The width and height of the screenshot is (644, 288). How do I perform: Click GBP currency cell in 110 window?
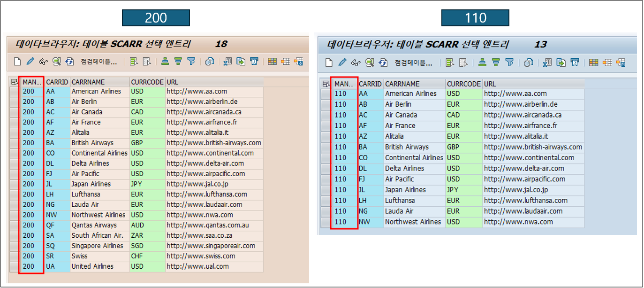[464, 147]
